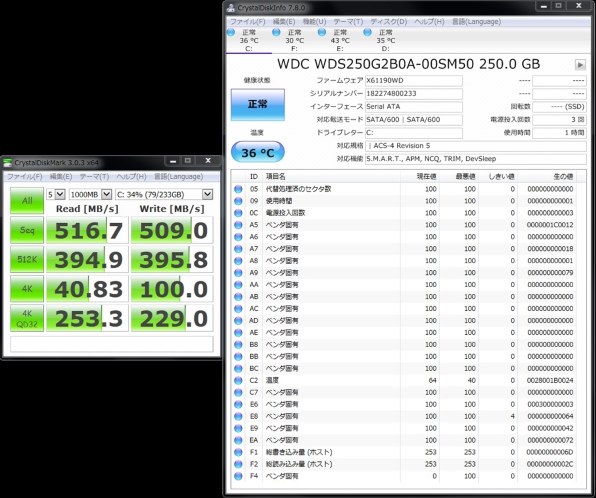This screenshot has height=498, width=596.
Task: Click the Seq read result 516.7
Action: click(87, 230)
